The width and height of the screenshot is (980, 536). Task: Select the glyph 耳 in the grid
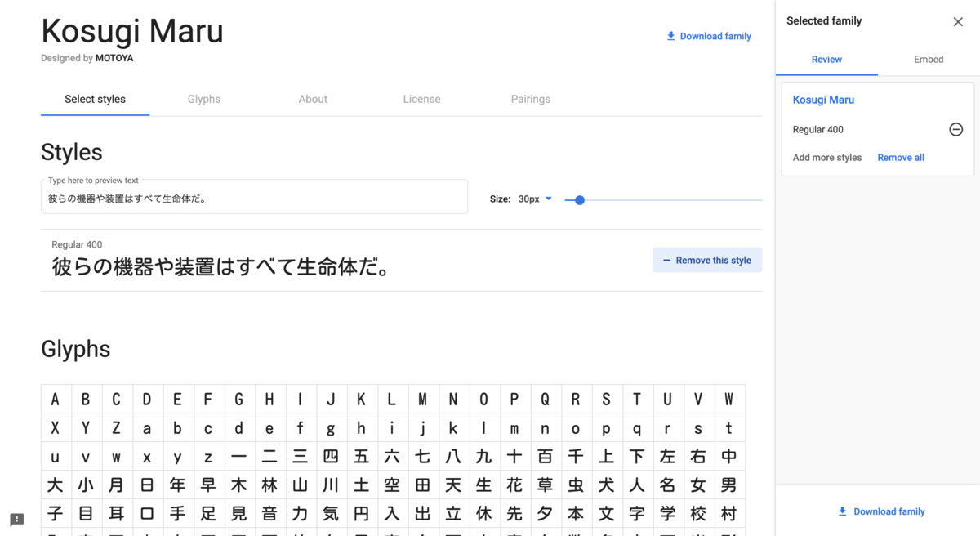point(117,514)
